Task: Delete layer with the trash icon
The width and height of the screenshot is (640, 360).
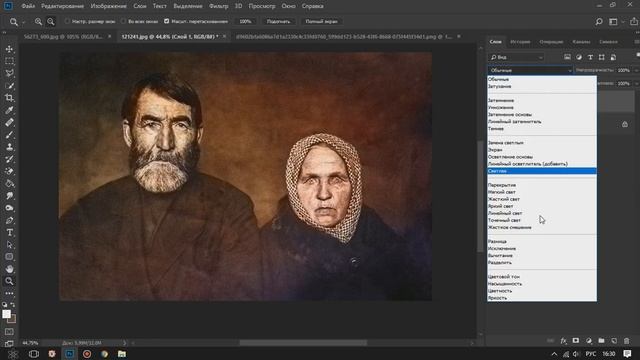Action: 627,341
